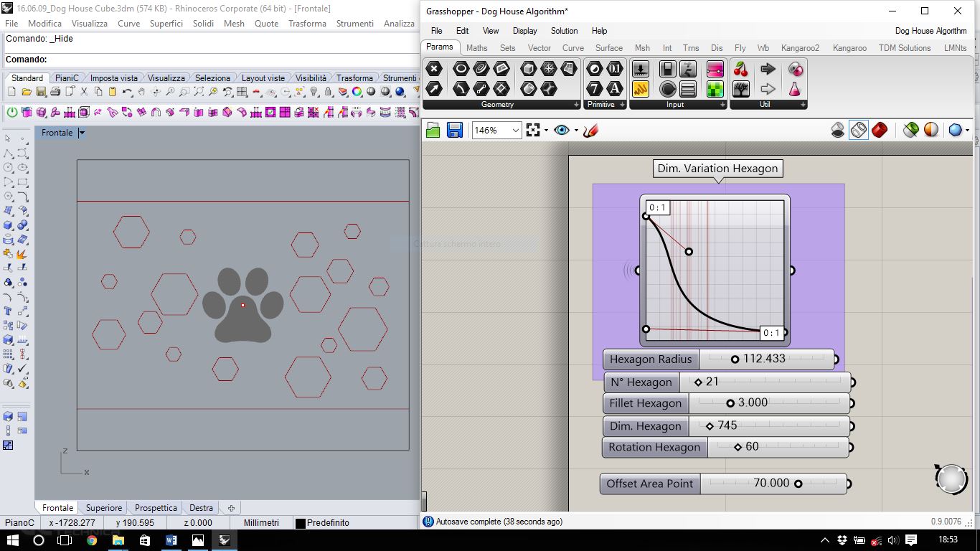980x551 pixels.
Task: Click Rhino Save diskette icon
Action: [41, 92]
